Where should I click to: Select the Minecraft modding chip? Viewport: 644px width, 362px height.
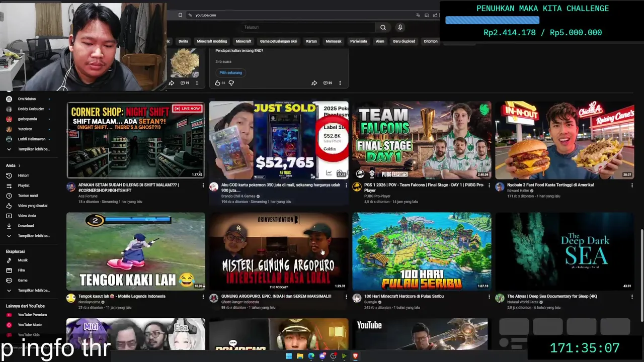click(x=212, y=41)
